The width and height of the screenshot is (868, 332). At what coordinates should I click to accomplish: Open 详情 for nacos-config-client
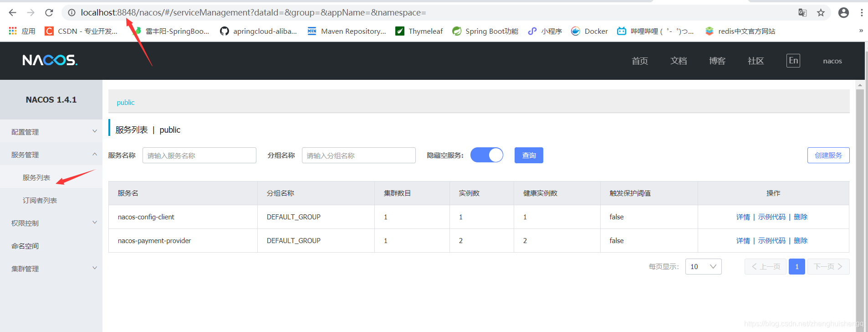click(743, 217)
